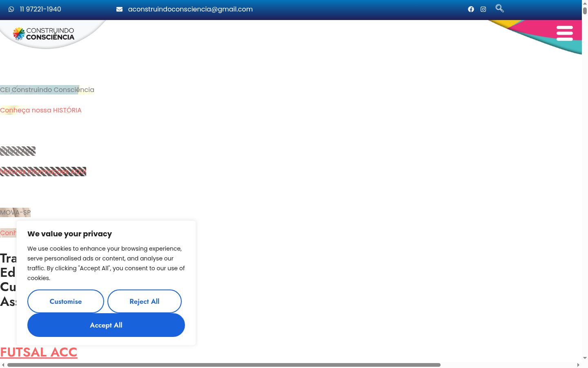Click the vertical scrollbar up arrow

[585, 3]
